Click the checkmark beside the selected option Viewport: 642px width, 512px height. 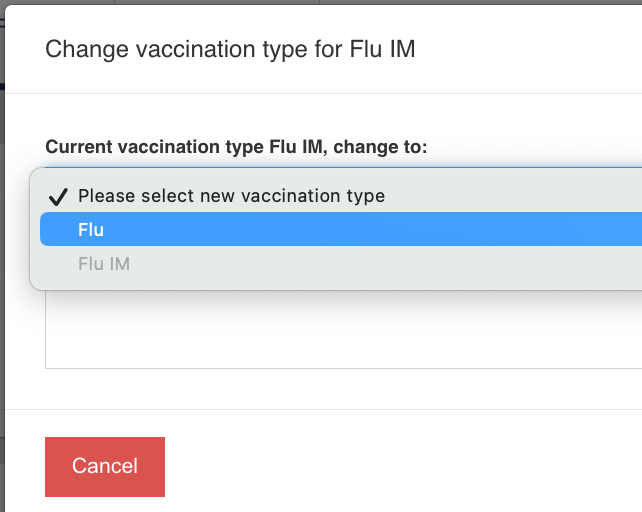tap(57, 196)
